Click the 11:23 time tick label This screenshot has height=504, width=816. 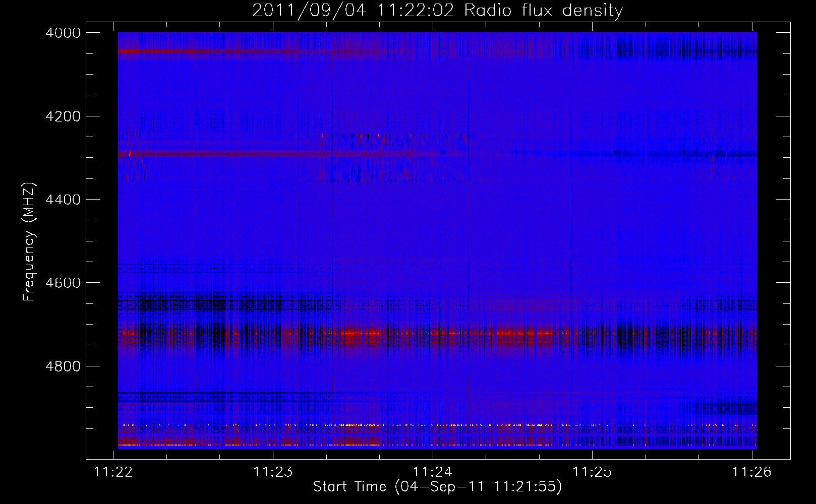[x=273, y=472]
